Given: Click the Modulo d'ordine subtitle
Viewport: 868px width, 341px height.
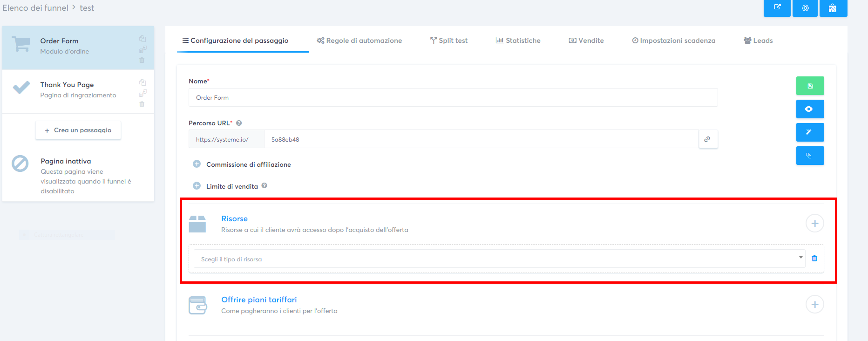Looking at the screenshot, I should 64,51.
